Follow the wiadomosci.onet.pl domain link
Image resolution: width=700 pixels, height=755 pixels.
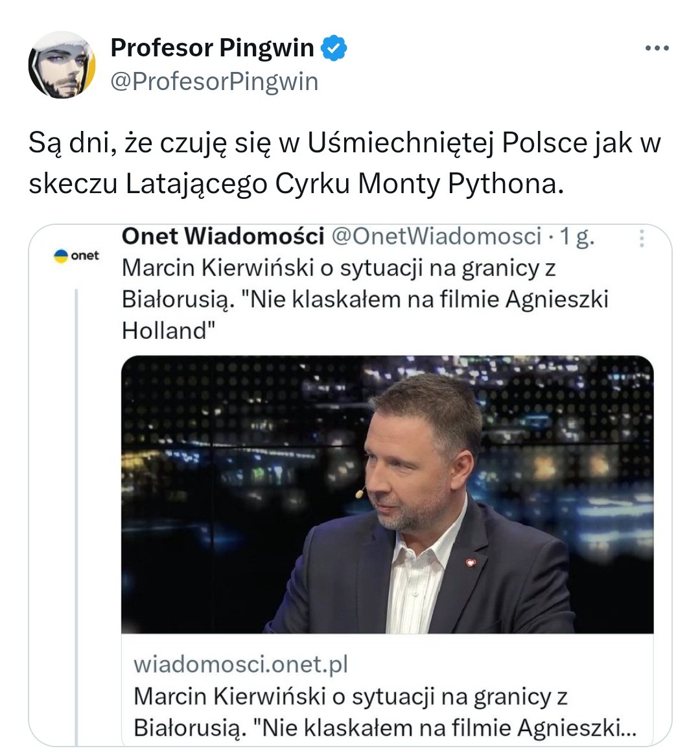[x=240, y=664]
